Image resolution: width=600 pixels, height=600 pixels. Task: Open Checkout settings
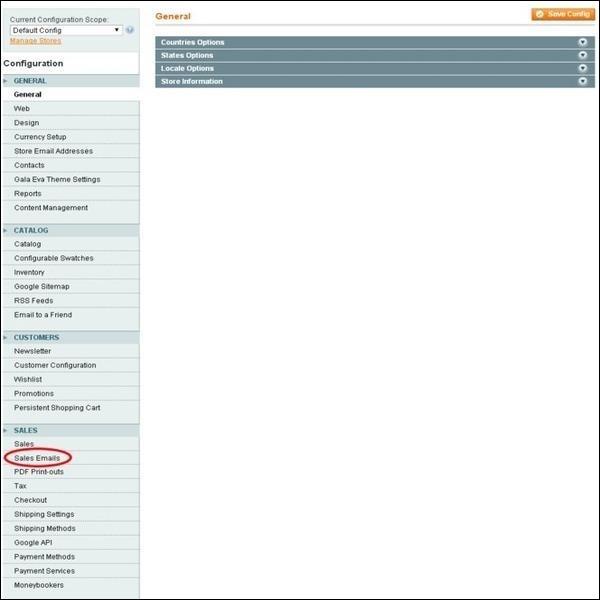(30, 501)
